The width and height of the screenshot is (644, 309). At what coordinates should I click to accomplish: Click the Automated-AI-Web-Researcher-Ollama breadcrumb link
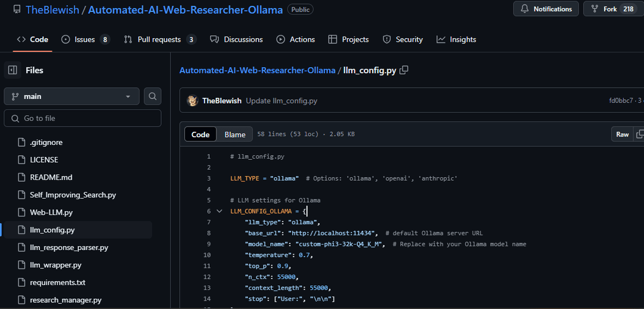(257, 70)
